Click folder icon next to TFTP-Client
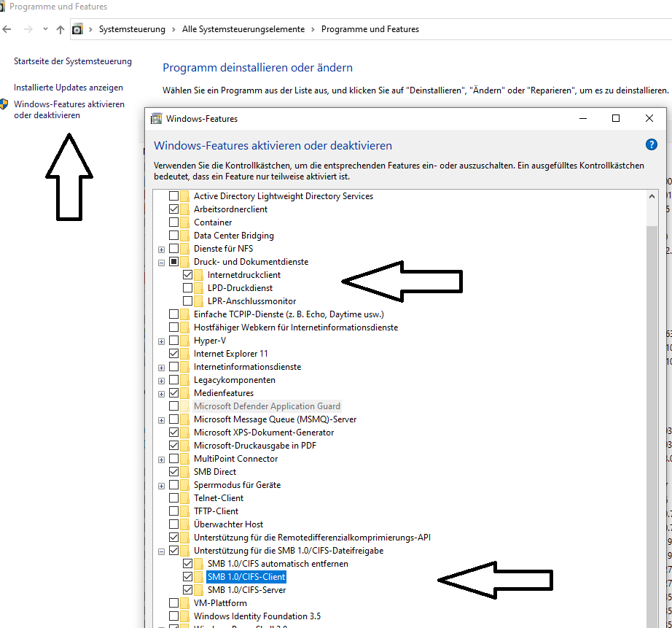The image size is (672, 628). 184,511
